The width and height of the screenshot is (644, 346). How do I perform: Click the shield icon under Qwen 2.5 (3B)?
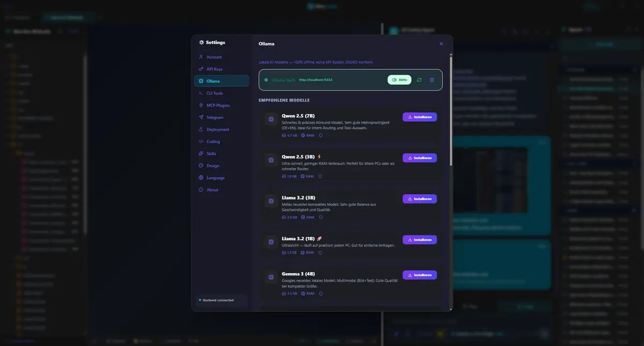(320, 176)
